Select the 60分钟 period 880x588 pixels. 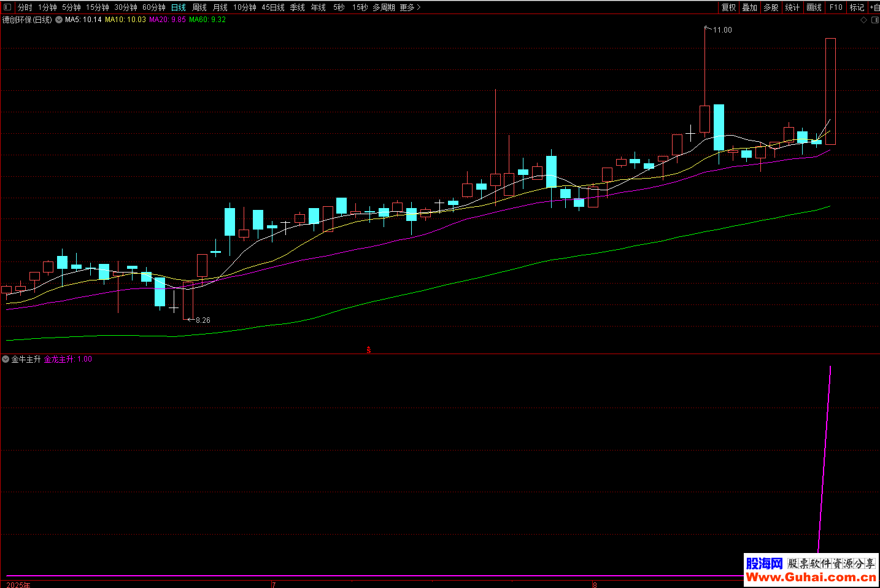[x=154, y=7]
